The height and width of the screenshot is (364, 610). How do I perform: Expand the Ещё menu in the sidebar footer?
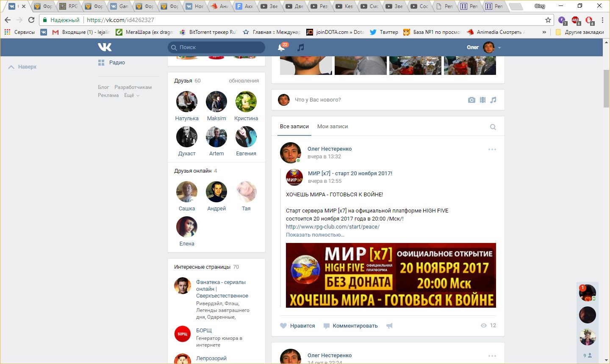(x=131, y=96)
